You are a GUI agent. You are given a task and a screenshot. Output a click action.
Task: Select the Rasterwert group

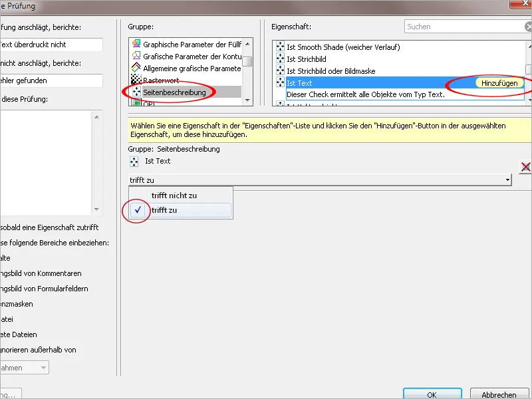tap(186, 80)
